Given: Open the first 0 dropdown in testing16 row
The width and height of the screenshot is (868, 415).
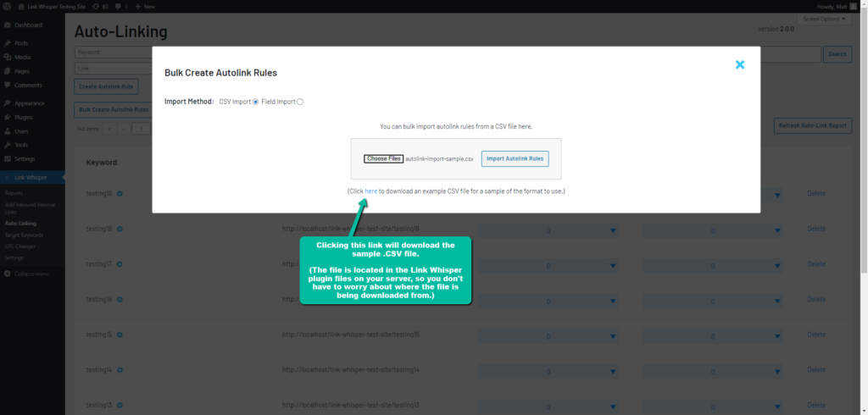Looking at the screenshot, I should coord(548,301).
